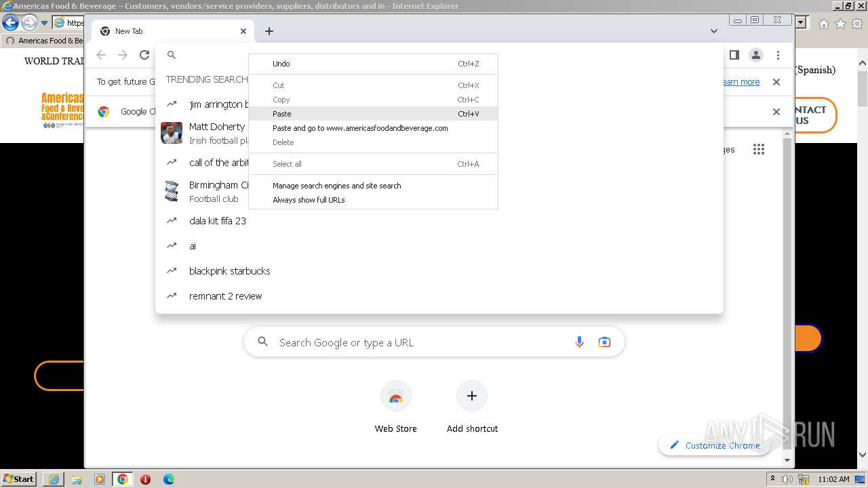
Task: Open Opera taskbar icon
Action: point(145,479)
